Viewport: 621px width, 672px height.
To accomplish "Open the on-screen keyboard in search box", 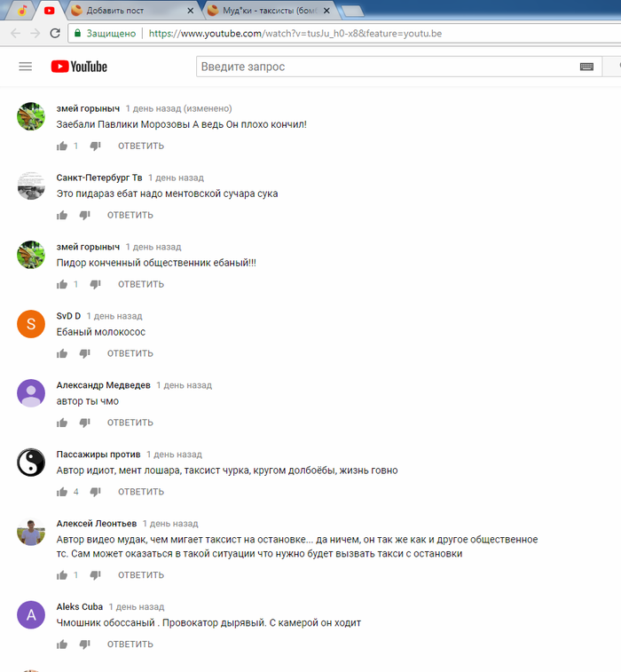I will pyautogui.click(x=586, y=67).
